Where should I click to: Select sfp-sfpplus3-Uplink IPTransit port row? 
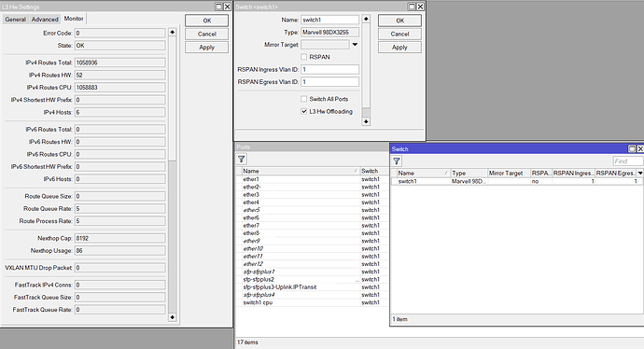point(312,287)
